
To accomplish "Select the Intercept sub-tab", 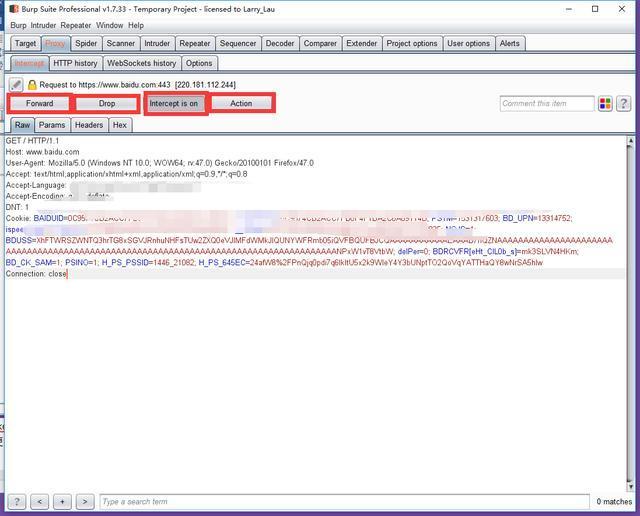I will click(29, 63).
